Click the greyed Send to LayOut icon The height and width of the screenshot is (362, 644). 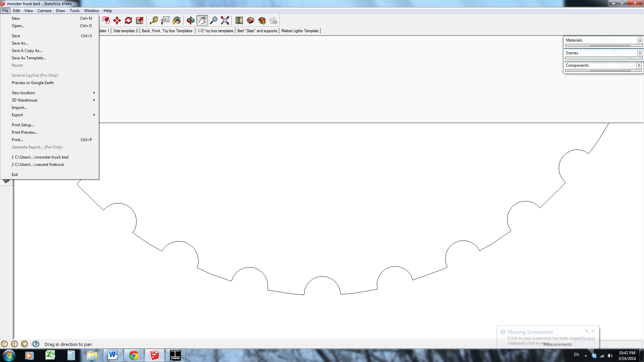(273, 21)
